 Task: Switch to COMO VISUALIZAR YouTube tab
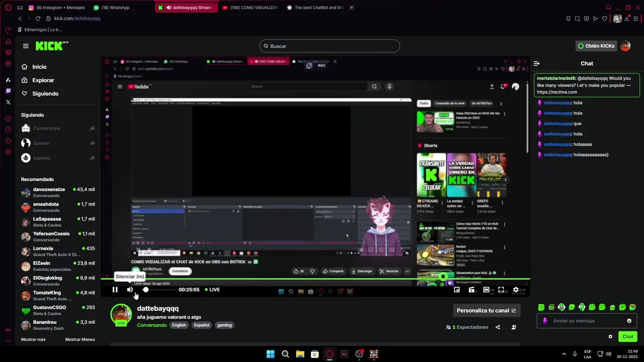click(x=250, y=8)
